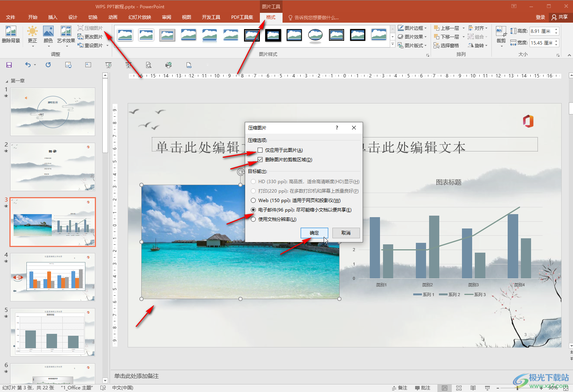Select slide 2 thumbnail
This screenshot has height=392, width=573.
[53, 167]
